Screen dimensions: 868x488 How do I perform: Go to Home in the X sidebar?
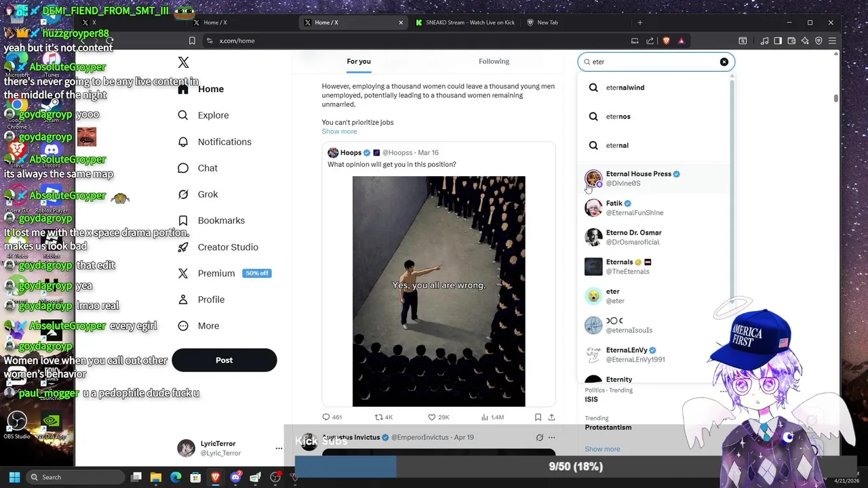click(x=201, y=89)
